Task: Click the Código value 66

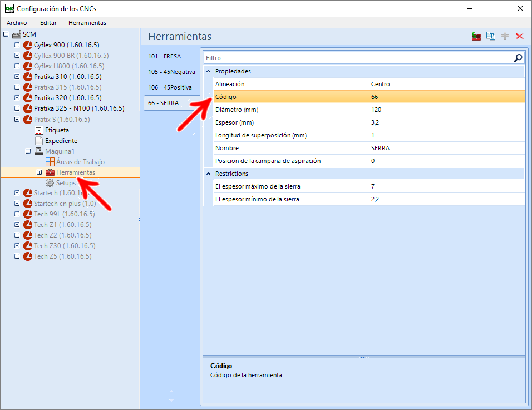Action: (447, 97)
